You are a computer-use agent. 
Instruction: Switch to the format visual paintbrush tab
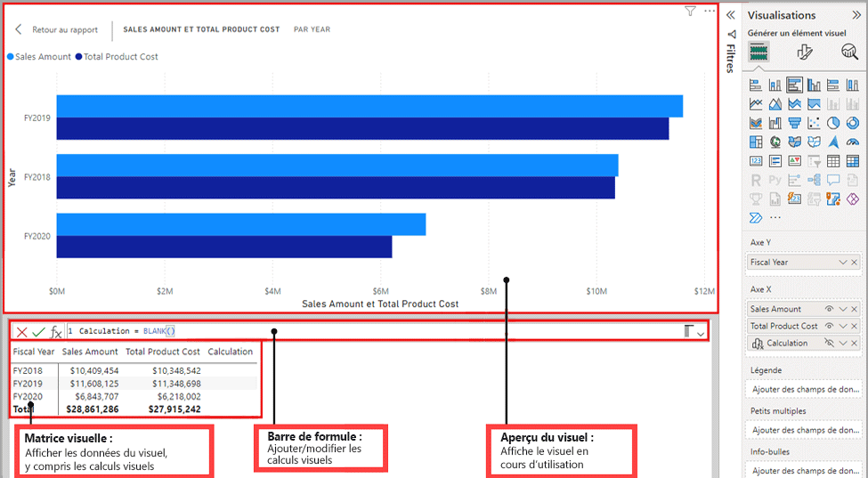tap(804, 52)
